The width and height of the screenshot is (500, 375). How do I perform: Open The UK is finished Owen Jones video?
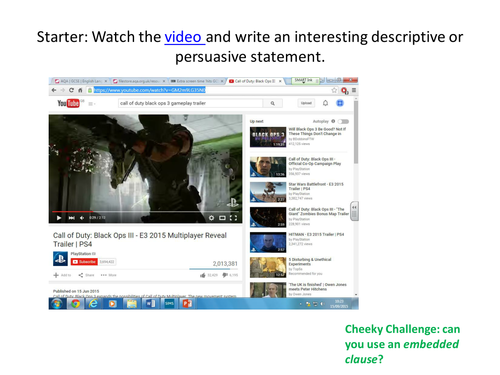pos(318,287)
